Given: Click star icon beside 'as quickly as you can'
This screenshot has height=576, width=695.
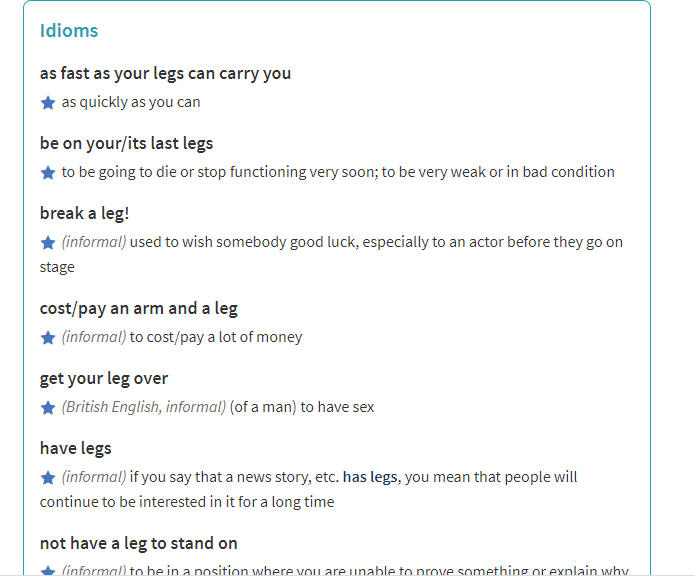Looking at the screenshot, I should (47, 103).
